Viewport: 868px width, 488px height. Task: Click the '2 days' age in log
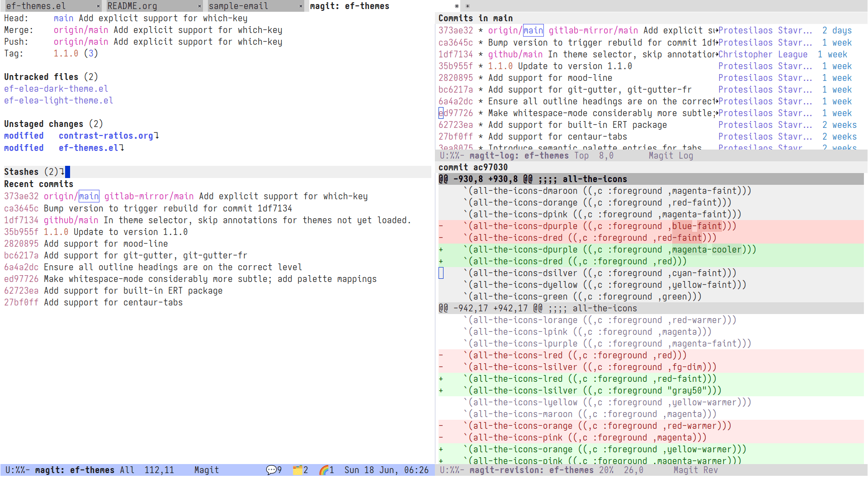tap(837, 30)
